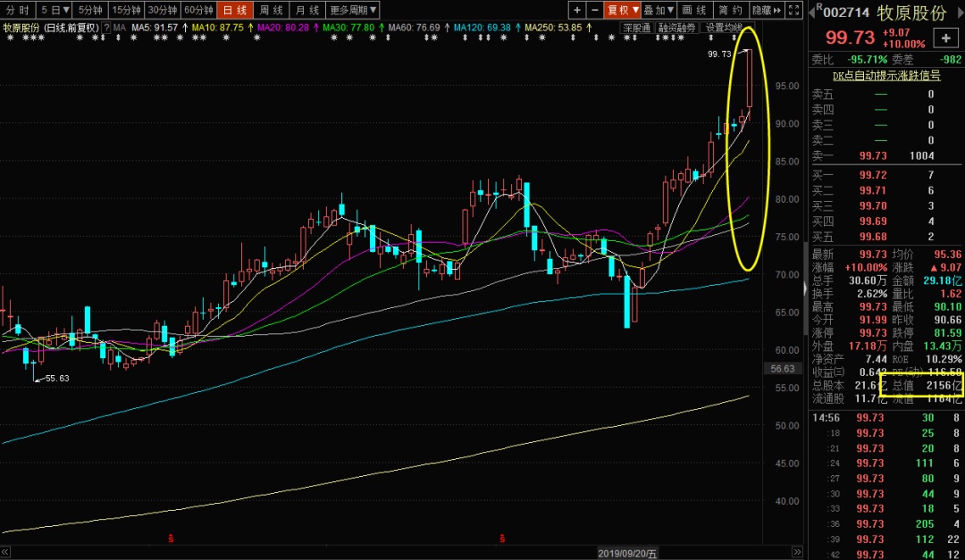Click 融资融券 tag button
Screen dimensions: 965x560
[x=676, y=28]
